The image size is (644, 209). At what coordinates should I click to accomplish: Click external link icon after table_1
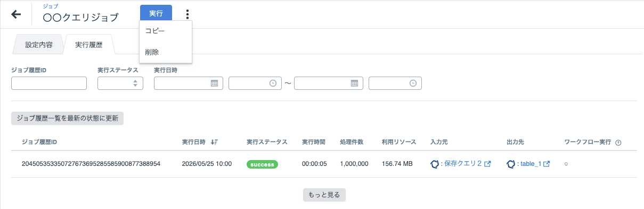pyautogui.click(x=547, y=164)
